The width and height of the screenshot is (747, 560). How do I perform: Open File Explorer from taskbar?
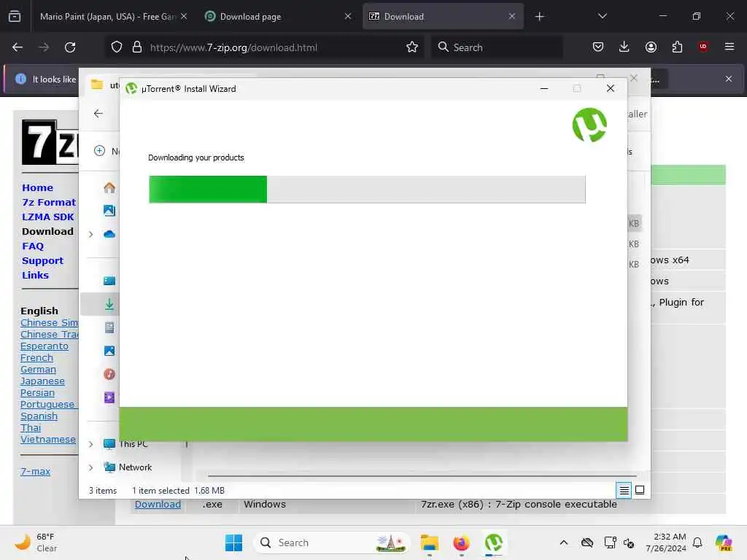429,542
